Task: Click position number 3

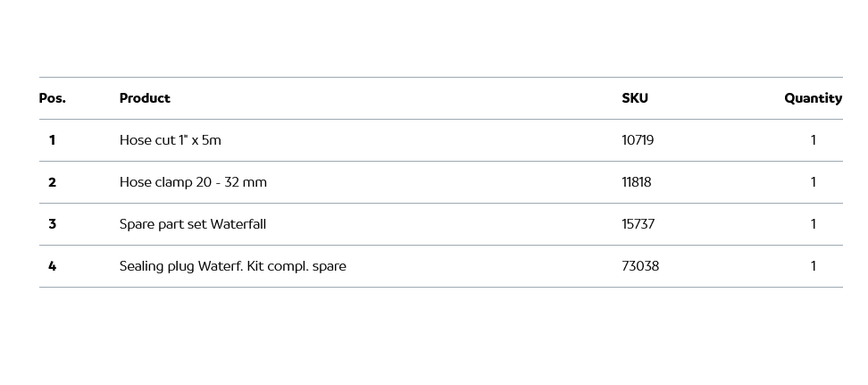Action: tap(52, 224)
